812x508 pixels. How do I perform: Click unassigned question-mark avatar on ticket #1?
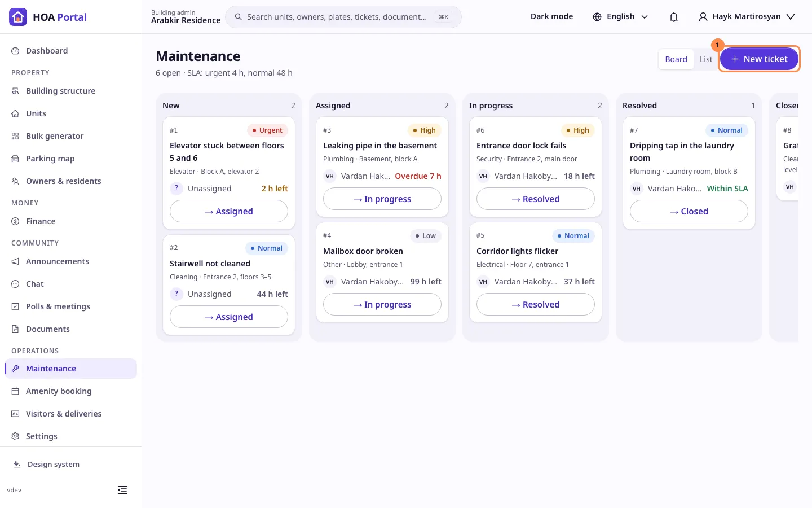tap(176, 189)
